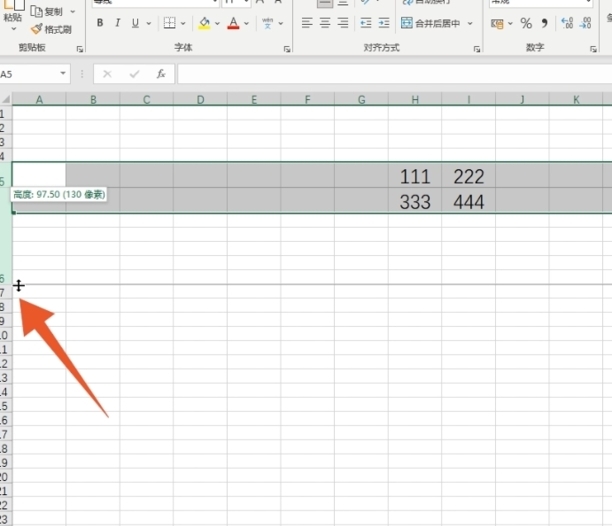The height and width of the screenshot is (526, 612).
Task: Select the cell containing 111
Action: click(x=415, y=176)
